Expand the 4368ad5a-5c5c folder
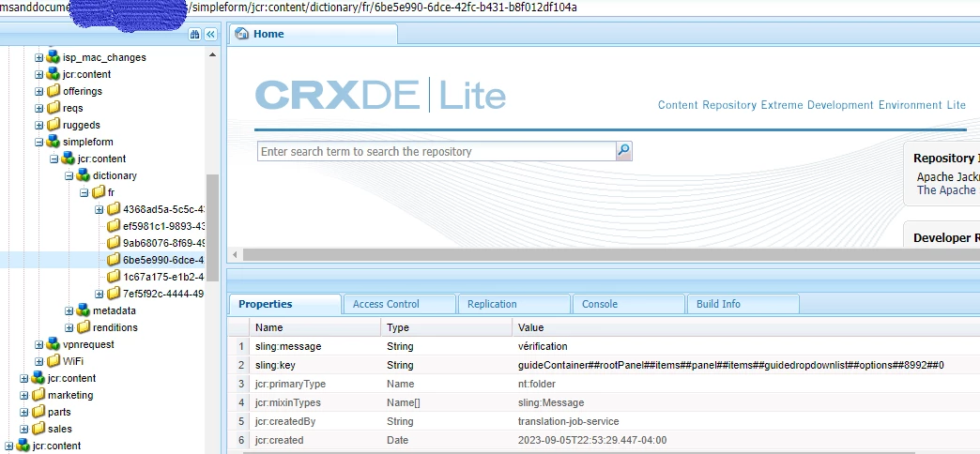980x454 pixels. pyautogui.click(x=99, y=209)
